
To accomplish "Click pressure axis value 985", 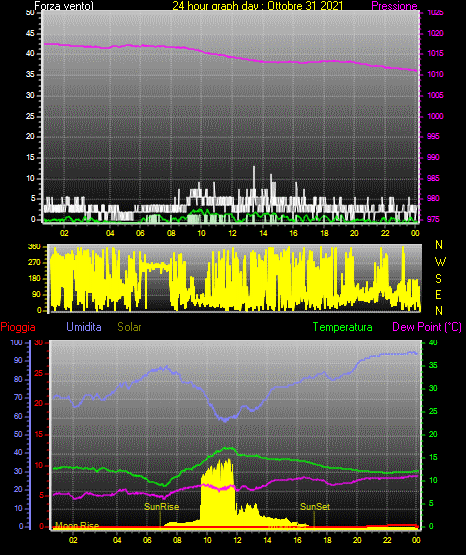I will [x=433, y=178].
